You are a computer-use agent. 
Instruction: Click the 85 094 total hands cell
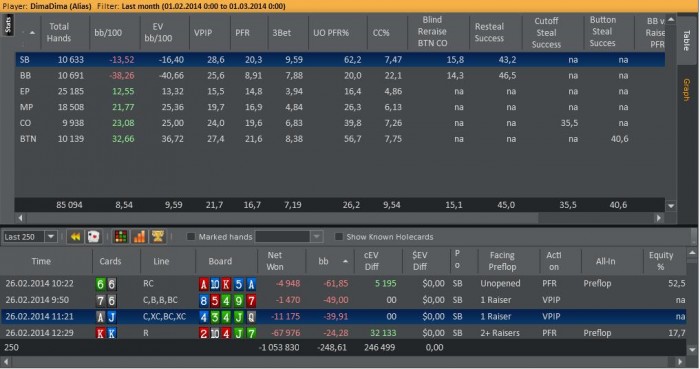coord(69,205)
